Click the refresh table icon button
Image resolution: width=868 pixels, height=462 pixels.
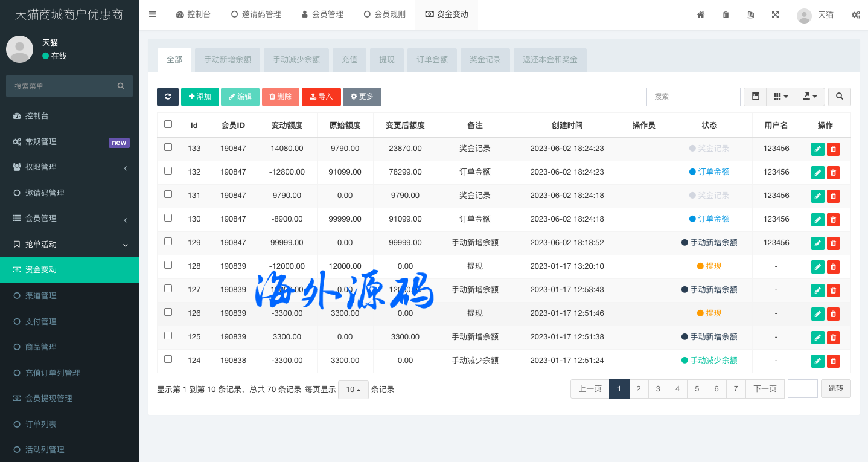tap(167, 97)
